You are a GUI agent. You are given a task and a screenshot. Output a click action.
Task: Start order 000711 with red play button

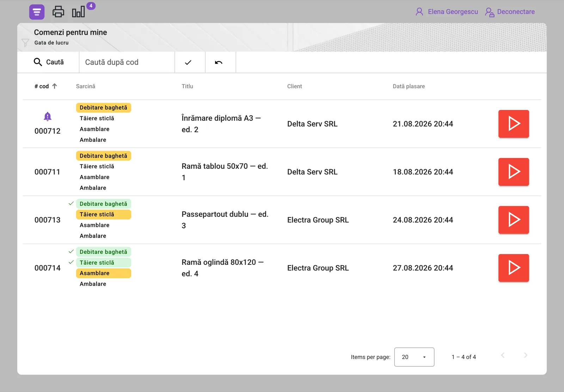[x=514, y=172]
